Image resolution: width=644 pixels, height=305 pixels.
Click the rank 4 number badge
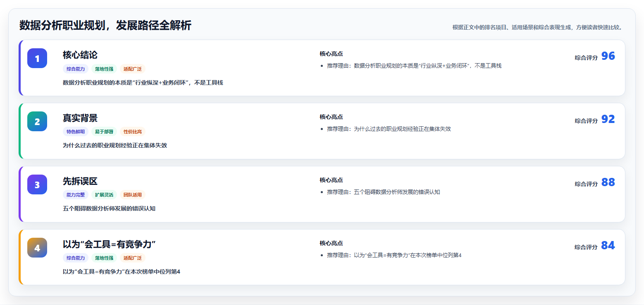(x=37, y=248)
